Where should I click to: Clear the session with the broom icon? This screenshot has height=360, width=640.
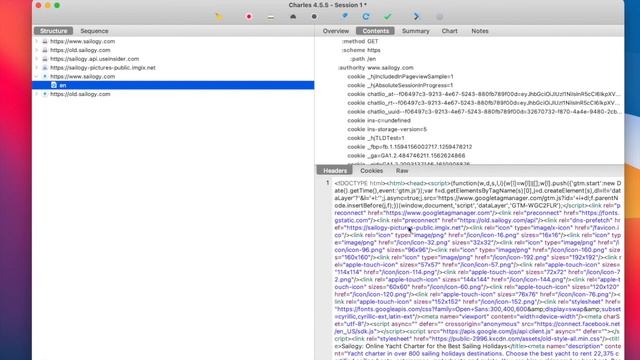219,17
